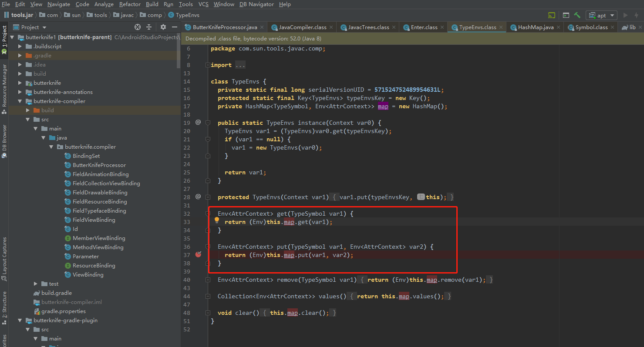The image size is (644, 347).
Task: Open the DB Navigator menu
Action: pos(257,4)
